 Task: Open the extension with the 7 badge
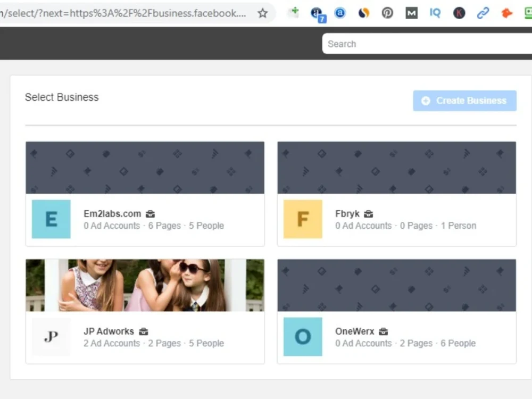pos(318,14)
